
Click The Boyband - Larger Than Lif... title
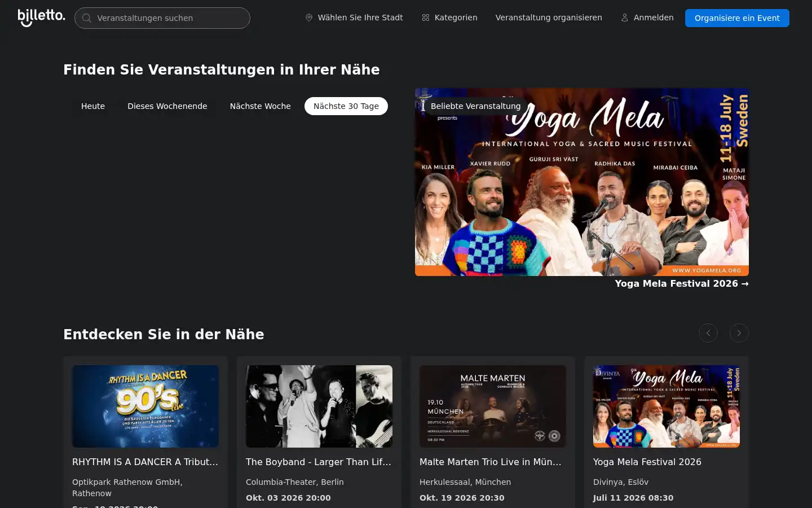(x=319, y=462)
